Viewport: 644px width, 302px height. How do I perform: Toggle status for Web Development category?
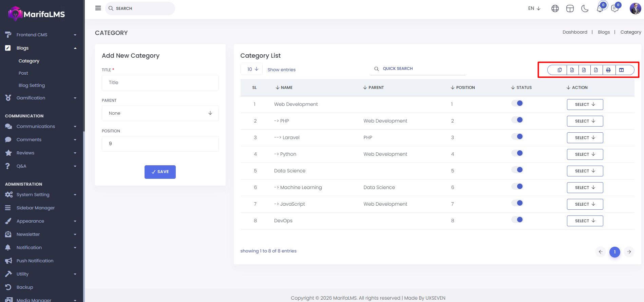(517, 103)
